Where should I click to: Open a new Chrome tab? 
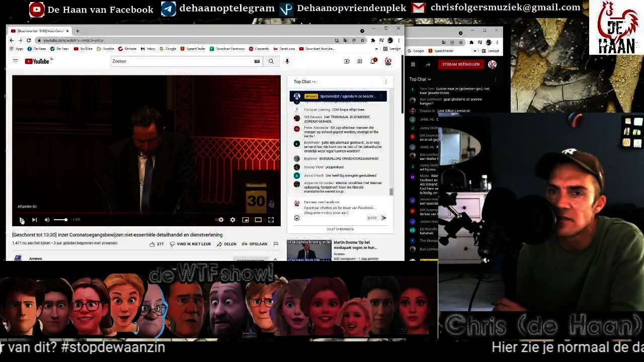point(77,31)
